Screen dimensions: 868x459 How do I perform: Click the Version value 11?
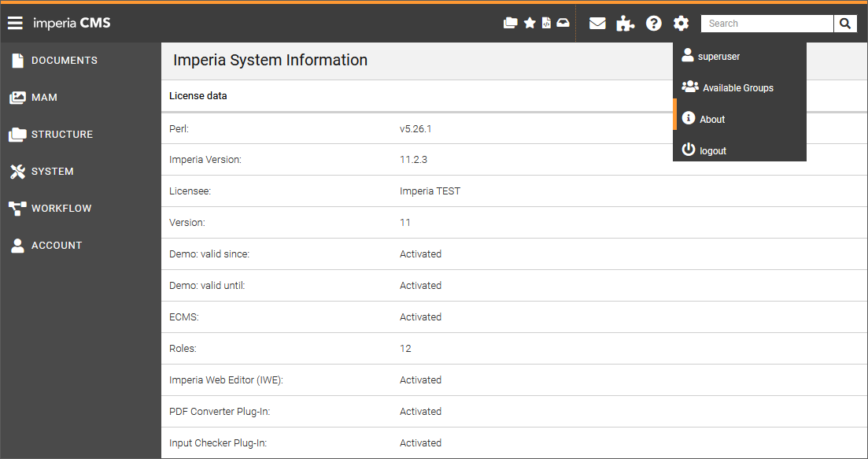pyautogui.click(x=405, y=223)
